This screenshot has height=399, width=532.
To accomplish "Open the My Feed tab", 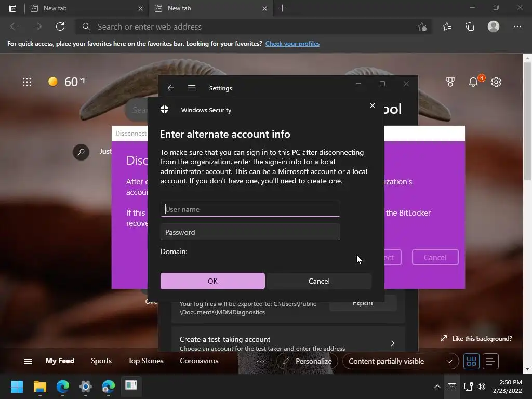I will [60, 361].
